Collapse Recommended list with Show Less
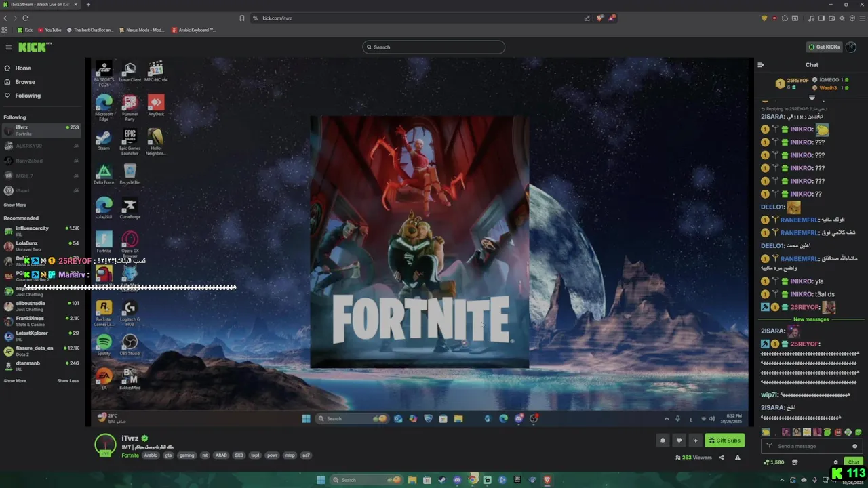This screenshot has width=868, height=488. pos(68,380)
